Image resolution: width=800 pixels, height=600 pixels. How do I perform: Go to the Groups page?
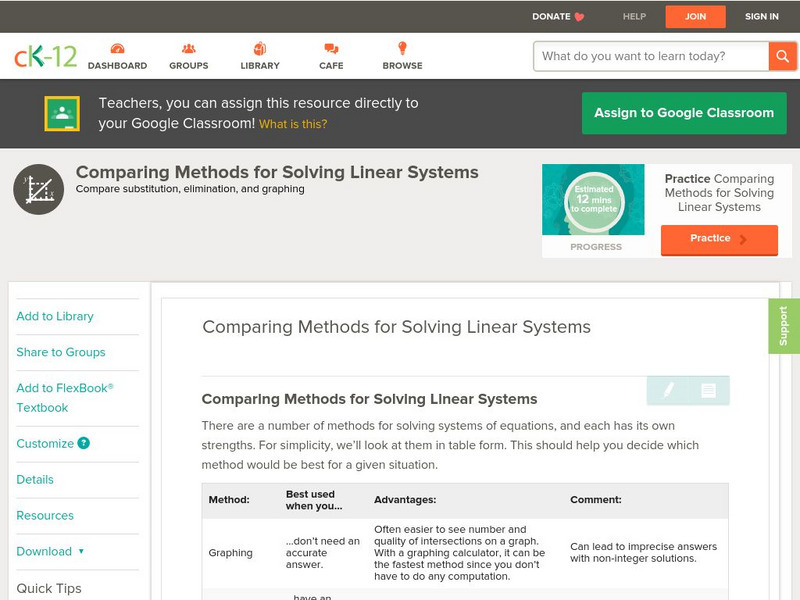pyautogui.click(x=188, y=56)
